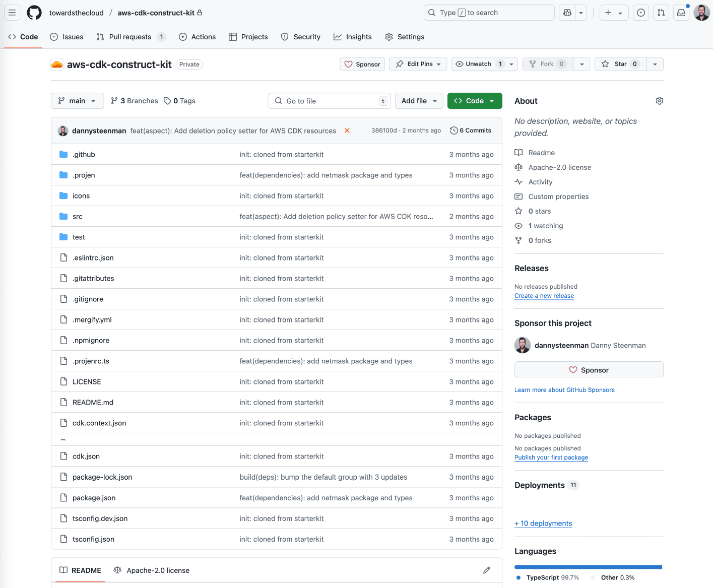
Task: Open the notifications inbox icon
Action: (681, 13)
